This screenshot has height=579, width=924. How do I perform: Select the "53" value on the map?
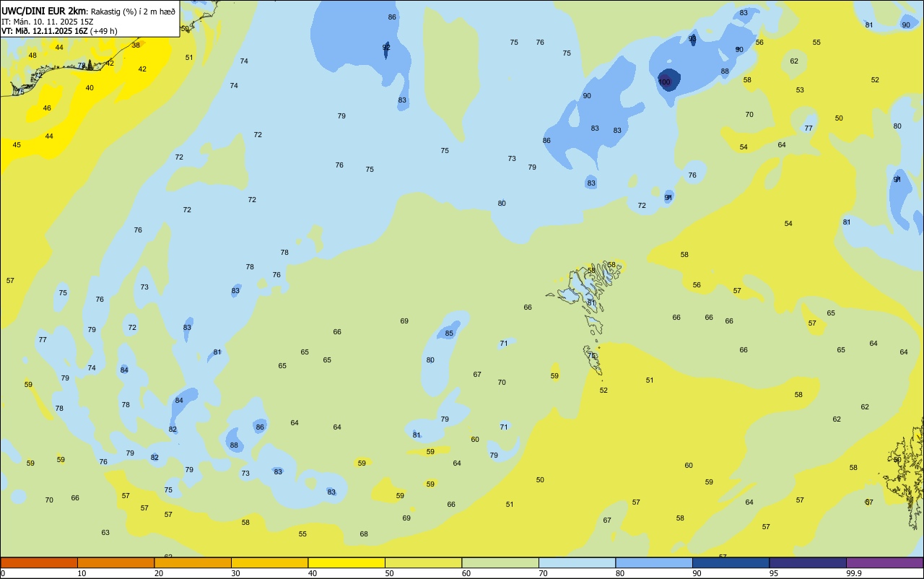(x=800, y=90)
